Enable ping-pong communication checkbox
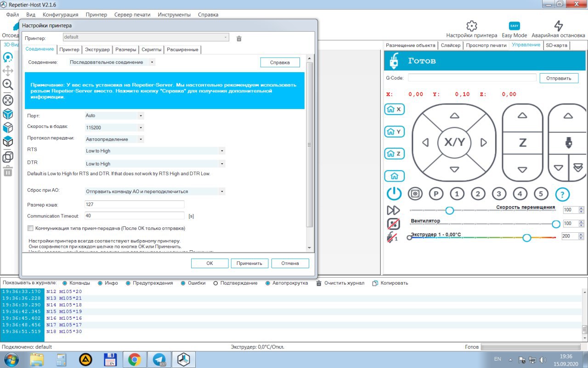Viewport: 588px width, 368px height. [x=31, y=228]
